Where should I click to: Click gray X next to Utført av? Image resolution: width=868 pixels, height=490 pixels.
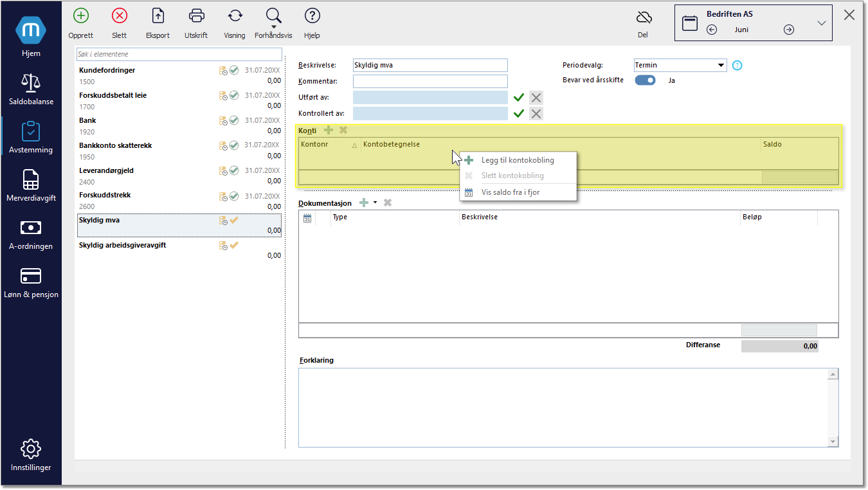pyautogui.click(x=536, y=98)
